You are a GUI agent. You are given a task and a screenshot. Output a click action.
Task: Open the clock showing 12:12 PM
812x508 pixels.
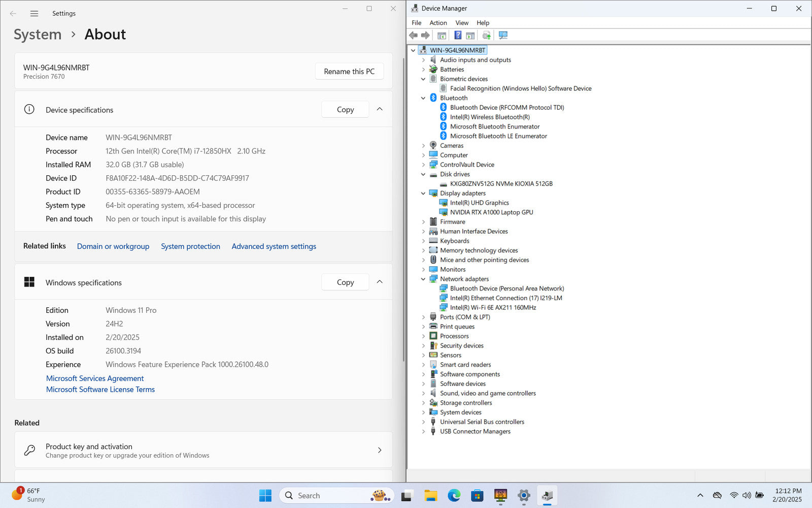(x=788, y=495)
